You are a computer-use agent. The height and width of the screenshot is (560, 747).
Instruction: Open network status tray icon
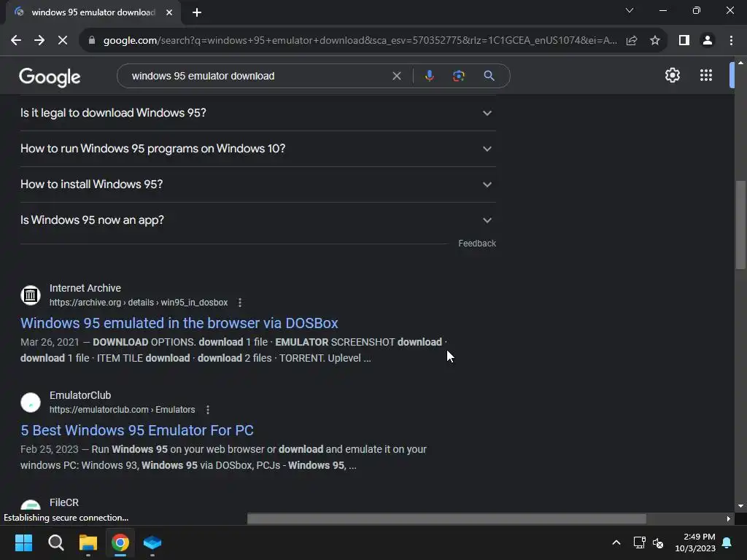tap(639, 542)
